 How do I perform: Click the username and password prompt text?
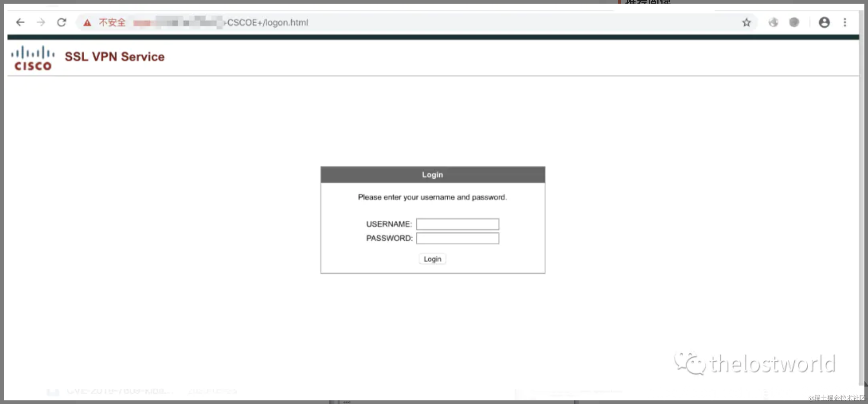[432, 197]
